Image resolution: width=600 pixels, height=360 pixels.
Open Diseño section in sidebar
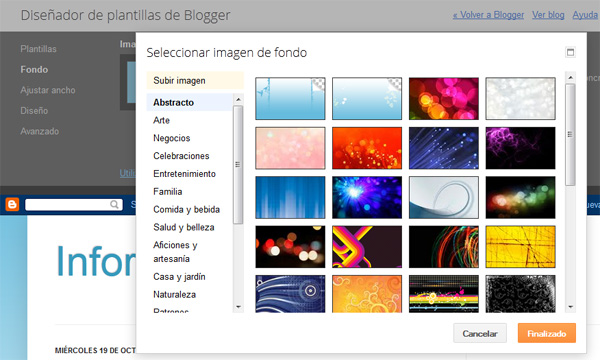click(34, 111)
